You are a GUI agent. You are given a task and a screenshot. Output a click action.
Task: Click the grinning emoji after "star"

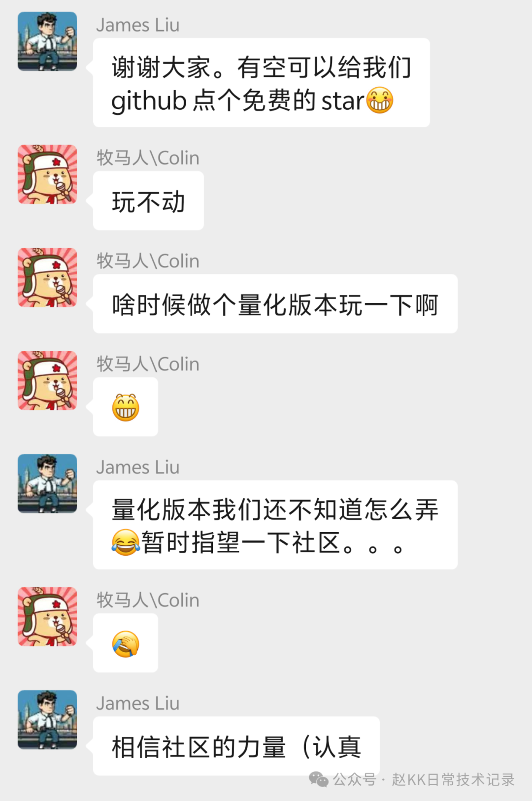coord(380,100)
